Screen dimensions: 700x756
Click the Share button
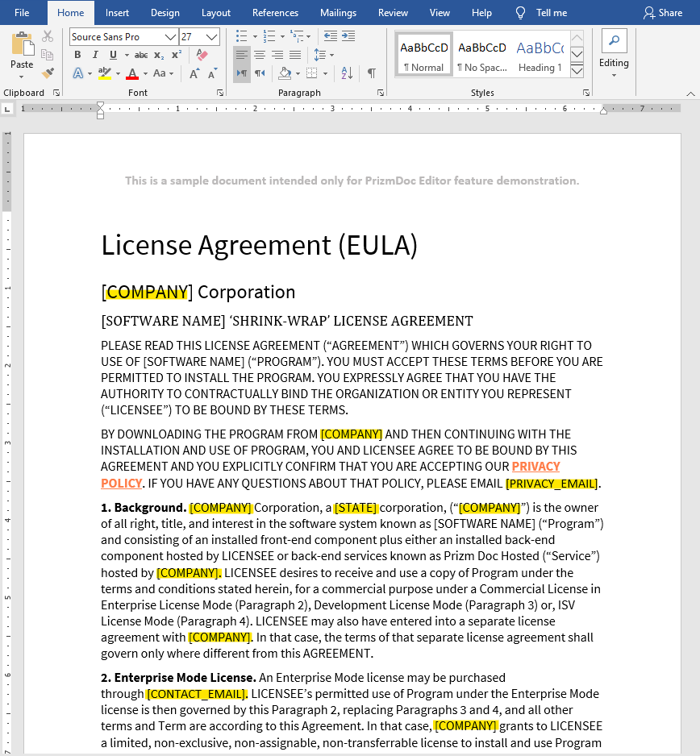[663, 13]
